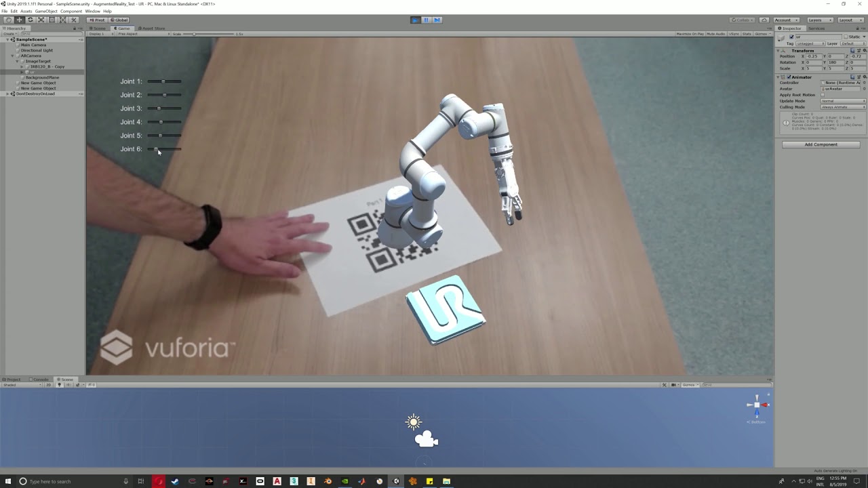Open the Hierarchy Create button
Screen dimensions: 868x488
coord(10,34)
